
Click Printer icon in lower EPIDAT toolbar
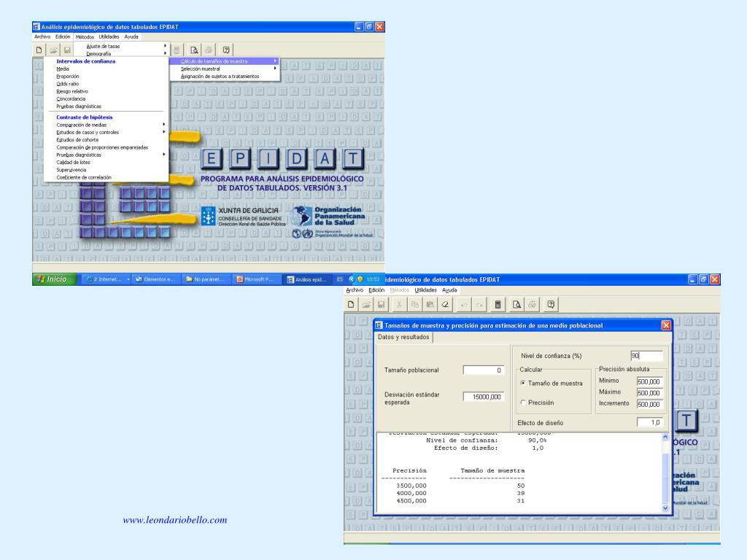point(532,304)
